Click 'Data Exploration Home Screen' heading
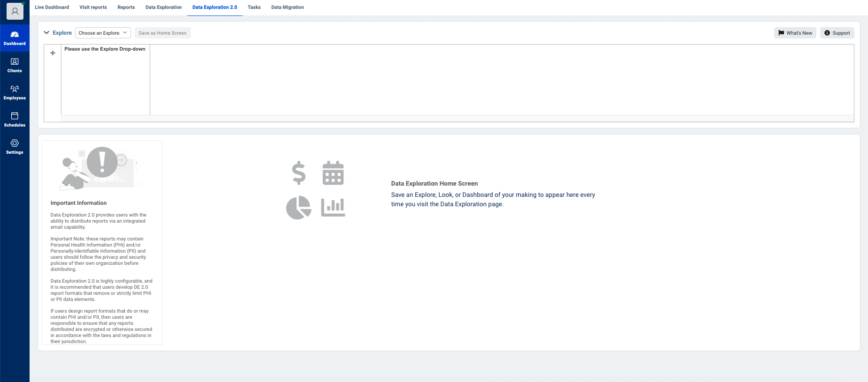Viewport: 868px width, 382px height. pos(434,184)
